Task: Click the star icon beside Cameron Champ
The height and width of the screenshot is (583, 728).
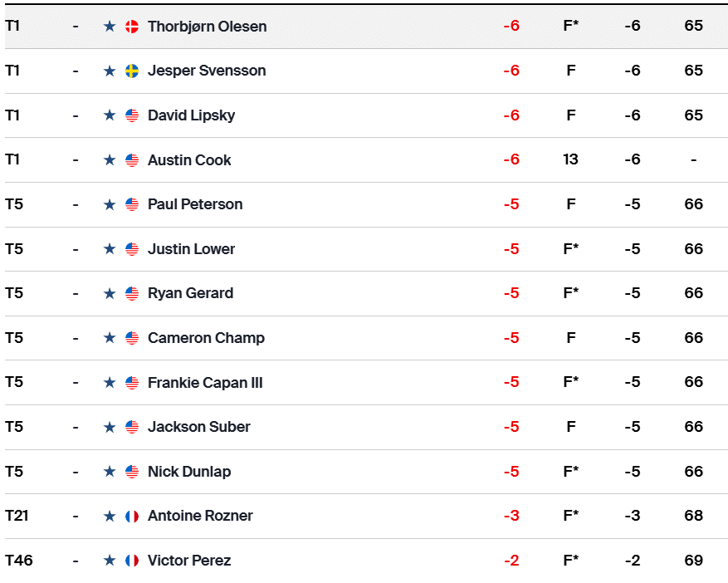Action: point(110,338)
